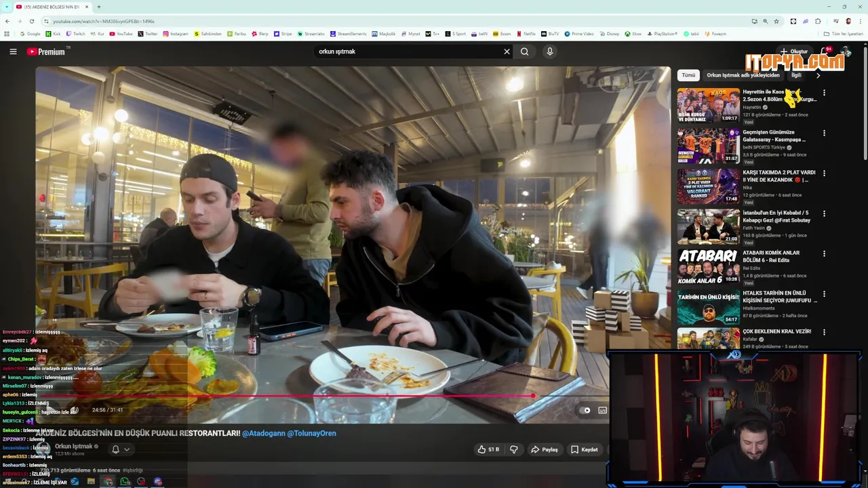
Task: Open the Chrome extensions puzzle icon
Action: tap(818, 21)
